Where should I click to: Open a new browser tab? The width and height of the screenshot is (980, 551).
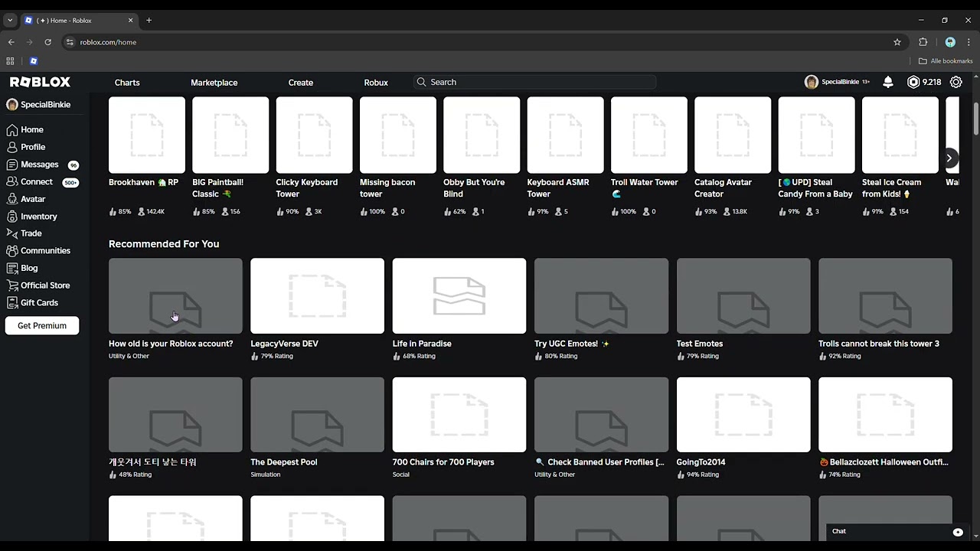pyautogui.click(x=149, y=21)
